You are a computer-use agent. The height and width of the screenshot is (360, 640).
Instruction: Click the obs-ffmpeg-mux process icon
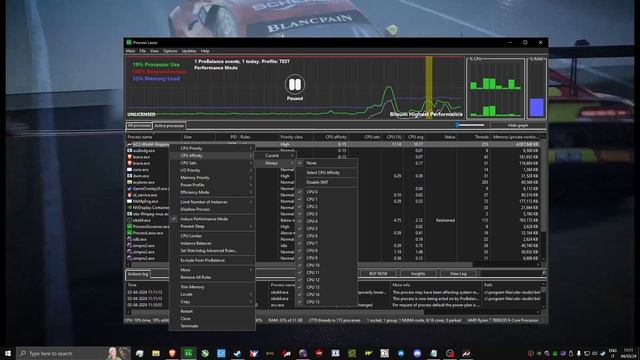tap(129, 214)
